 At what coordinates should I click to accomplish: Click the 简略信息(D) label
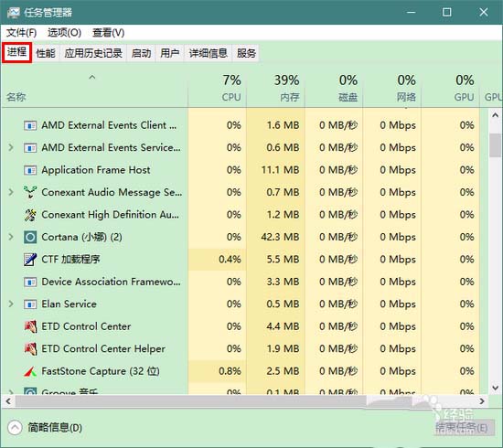click(55, 428)
